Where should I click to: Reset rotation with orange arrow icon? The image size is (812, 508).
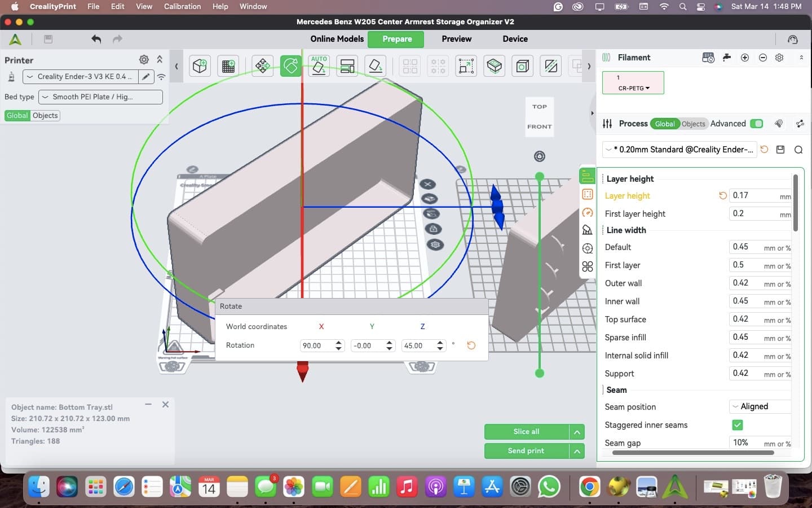pos(471,345)
